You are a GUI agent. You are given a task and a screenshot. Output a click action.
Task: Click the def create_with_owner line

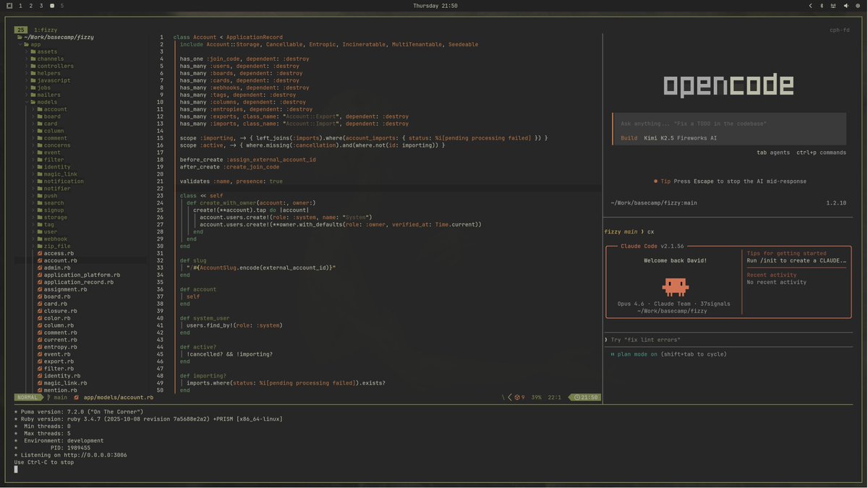point(251,203)
